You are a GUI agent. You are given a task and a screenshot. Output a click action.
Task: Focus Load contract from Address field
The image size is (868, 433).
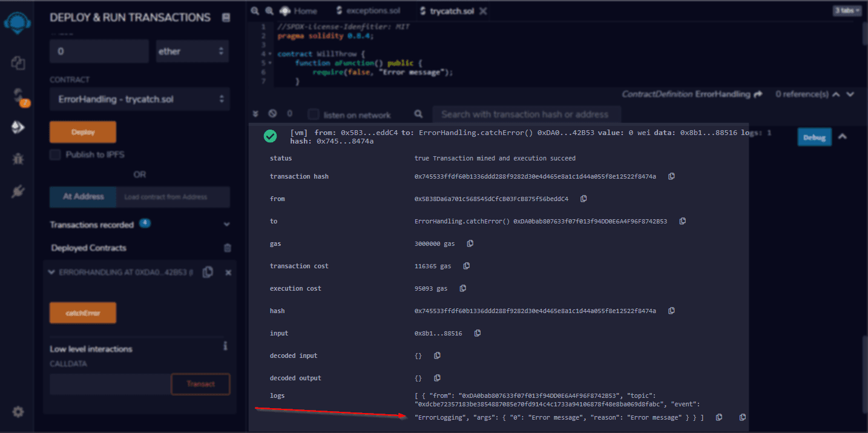click(x=173, y=197)
